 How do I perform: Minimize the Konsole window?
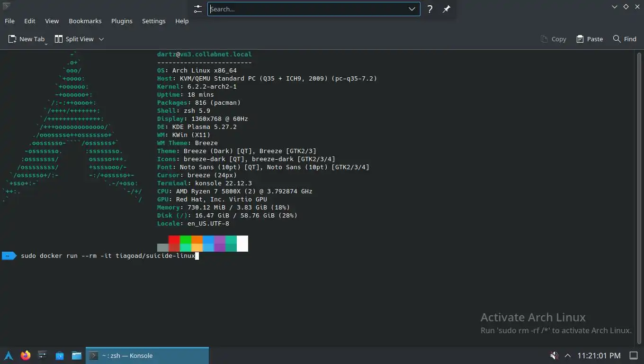(x=615, y=7)
